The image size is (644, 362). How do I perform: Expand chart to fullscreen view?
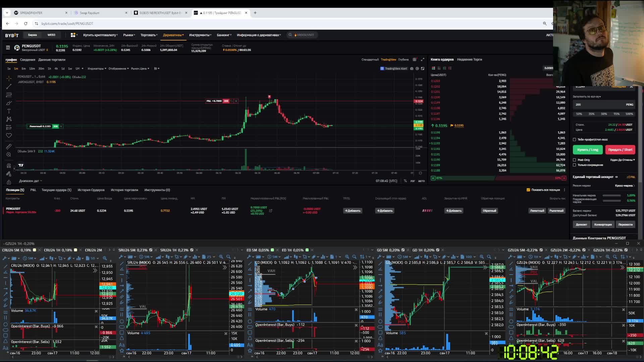[x=423, y=59]
